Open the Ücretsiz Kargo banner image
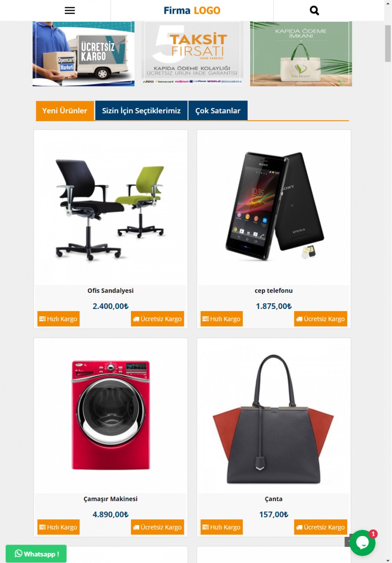392x563 pixels. [84, 54]
